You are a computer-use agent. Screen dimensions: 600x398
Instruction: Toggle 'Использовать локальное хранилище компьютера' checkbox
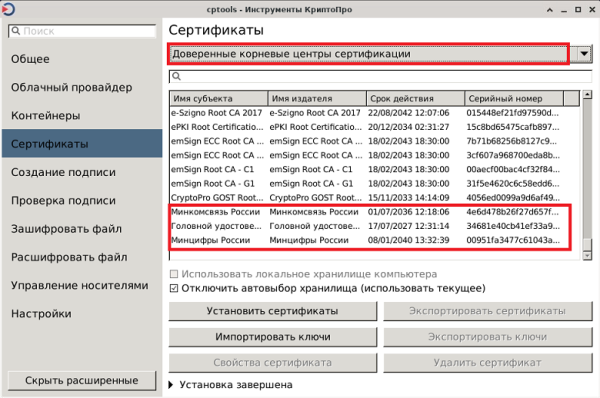174,274
